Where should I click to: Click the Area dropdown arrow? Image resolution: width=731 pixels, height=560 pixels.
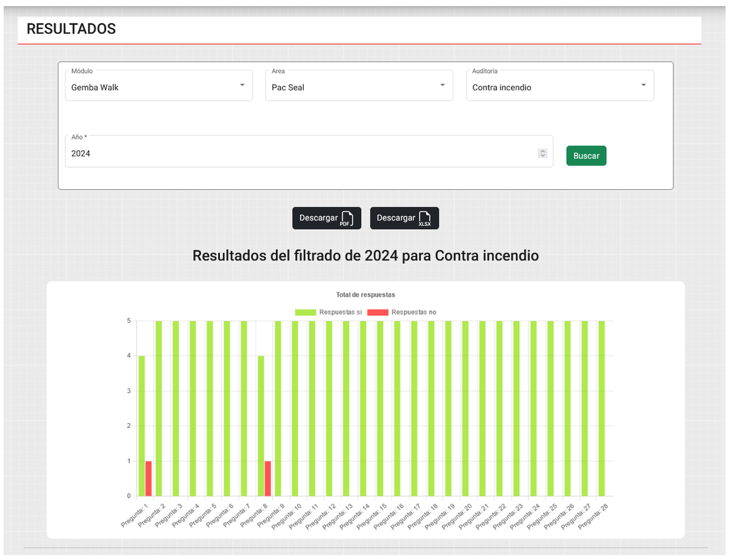tap(442, 85)
